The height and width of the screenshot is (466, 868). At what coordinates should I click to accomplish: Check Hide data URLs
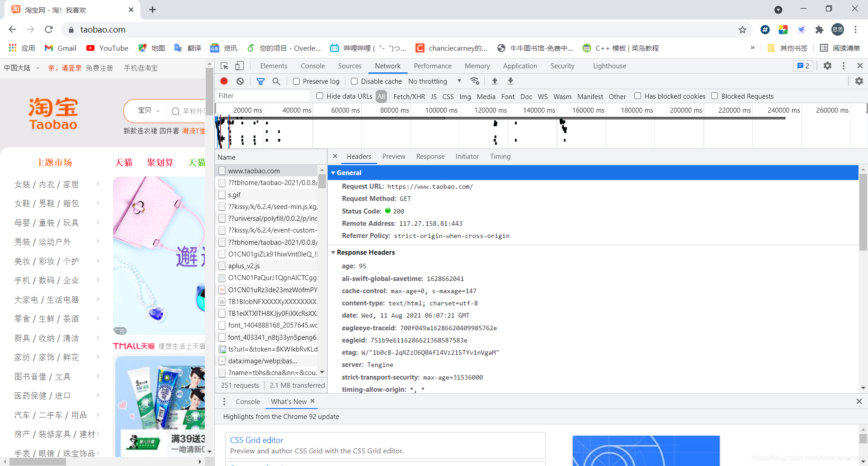[x=320, y=96]
